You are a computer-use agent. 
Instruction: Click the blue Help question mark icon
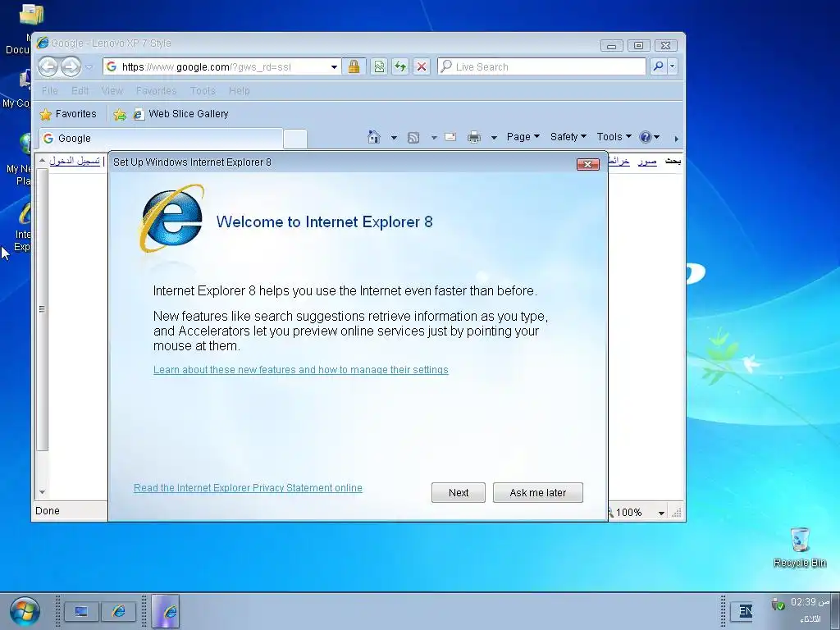(x=646, y=137)
